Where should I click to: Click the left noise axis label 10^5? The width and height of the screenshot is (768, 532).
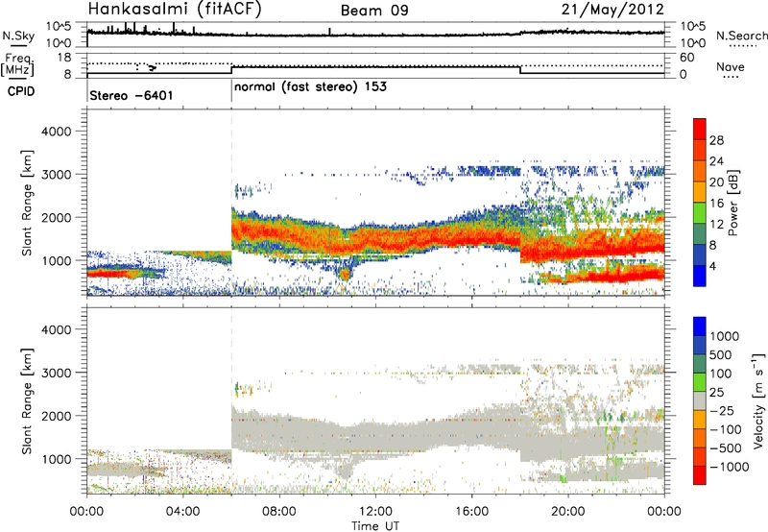click(x=59, y=26)
